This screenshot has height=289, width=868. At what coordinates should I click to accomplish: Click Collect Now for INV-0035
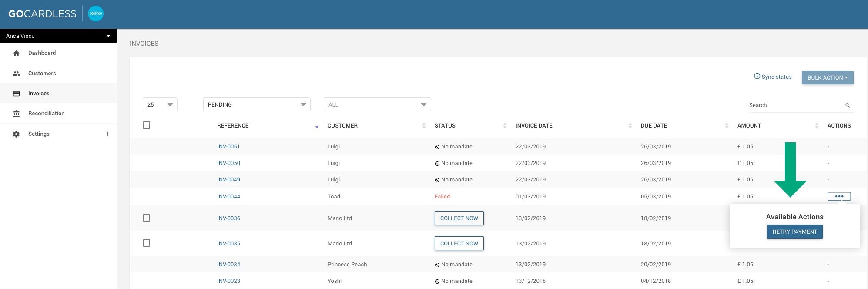coord(459,243)
